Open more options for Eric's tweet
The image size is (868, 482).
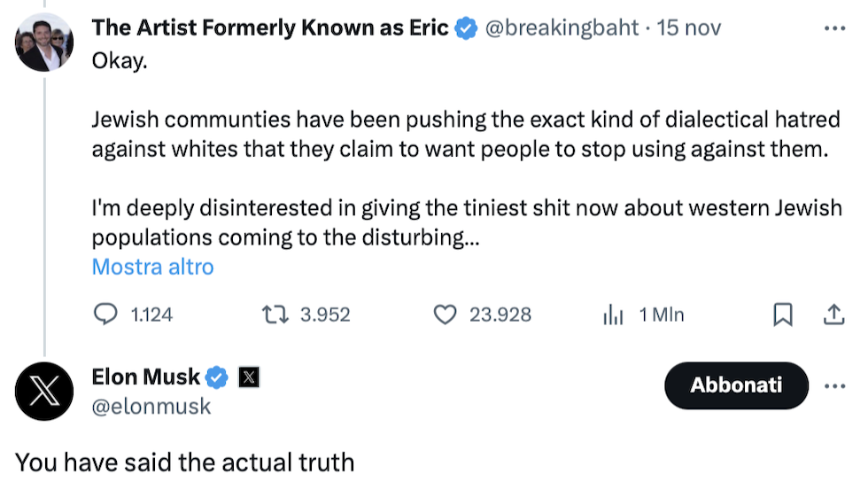[x=834, y=28]
